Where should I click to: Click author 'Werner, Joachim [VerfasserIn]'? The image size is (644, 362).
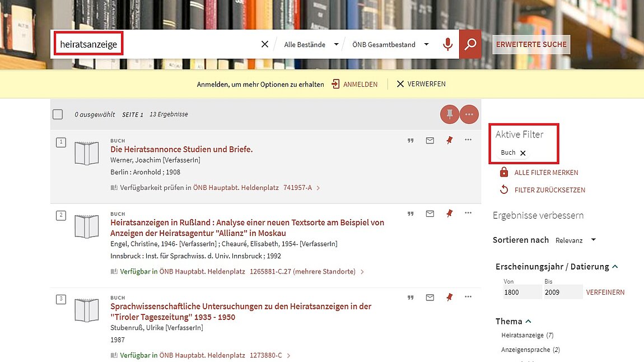point(155,160)
